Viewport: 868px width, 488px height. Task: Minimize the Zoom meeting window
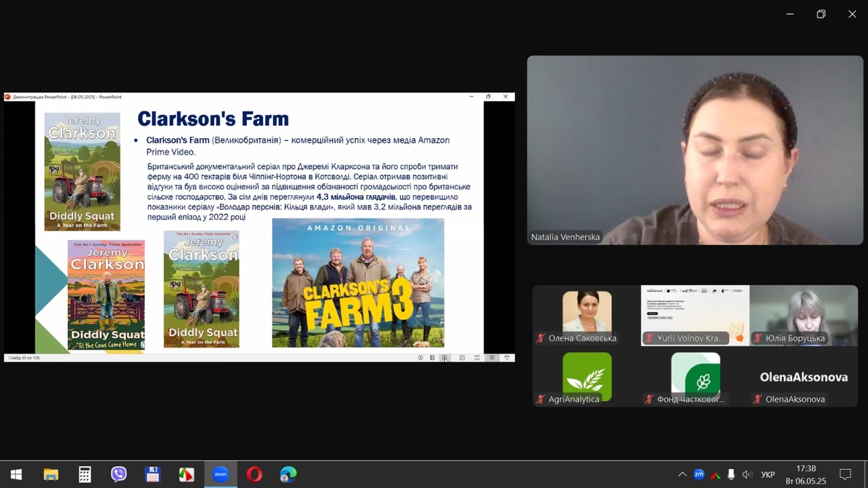coord(789,14)
